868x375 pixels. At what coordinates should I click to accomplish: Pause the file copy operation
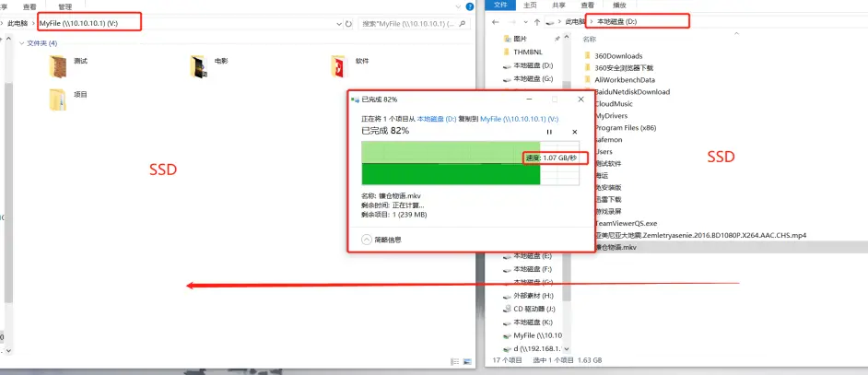coord(549,132)
